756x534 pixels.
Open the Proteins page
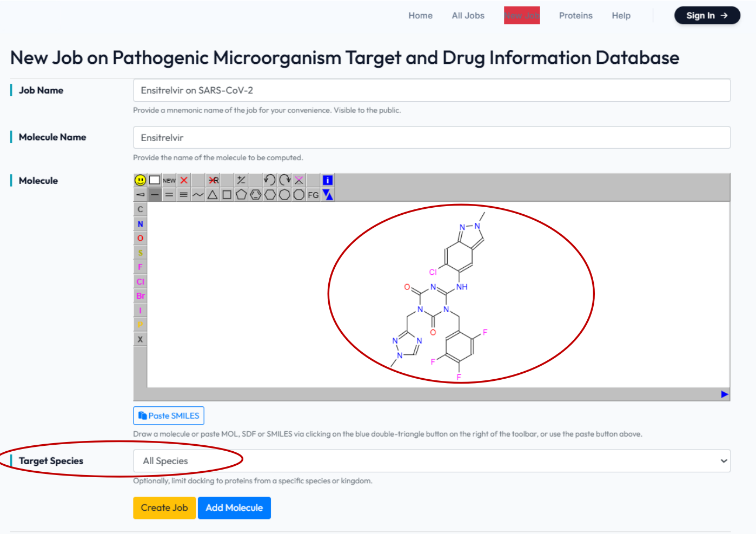coord(575,16)
